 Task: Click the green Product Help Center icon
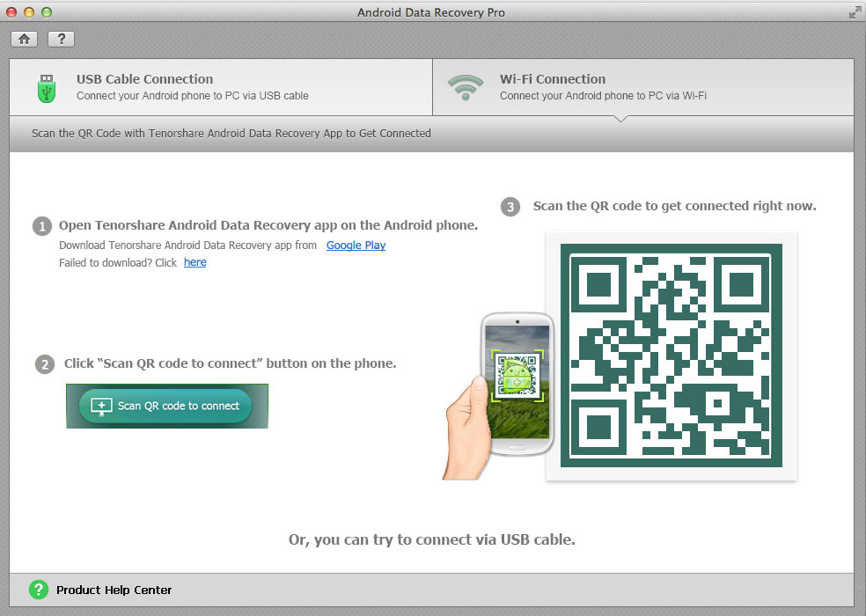pyautogui.click(x=38, y=590)
